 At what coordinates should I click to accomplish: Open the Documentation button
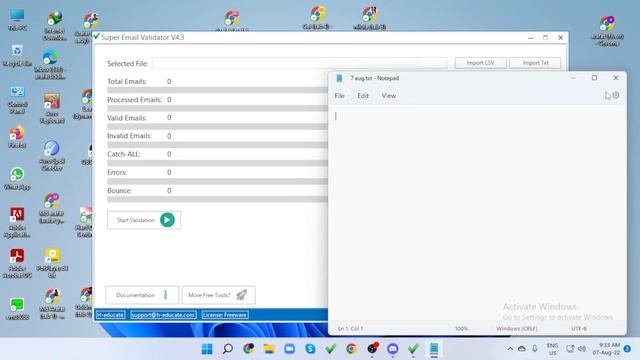pos(142,295)
